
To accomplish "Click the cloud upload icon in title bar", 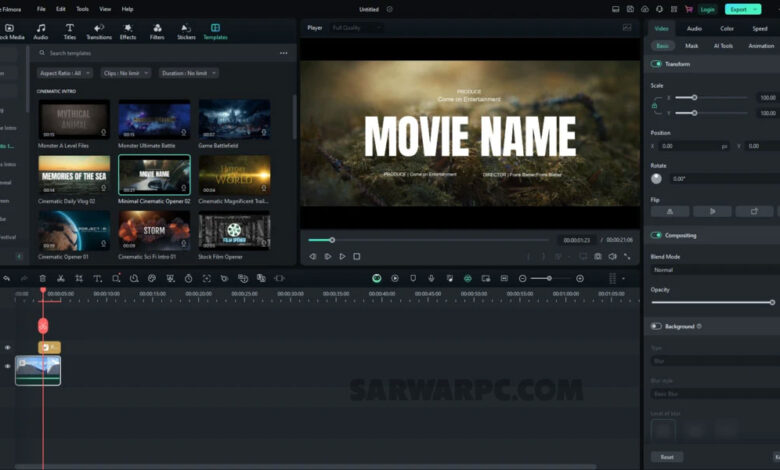I will [x=645, y=9].
